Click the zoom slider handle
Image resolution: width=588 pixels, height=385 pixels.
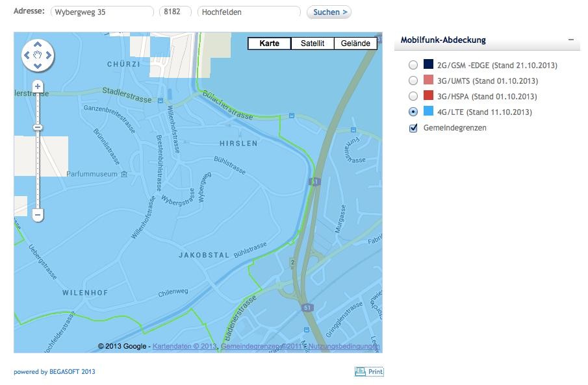pos(38,127)
